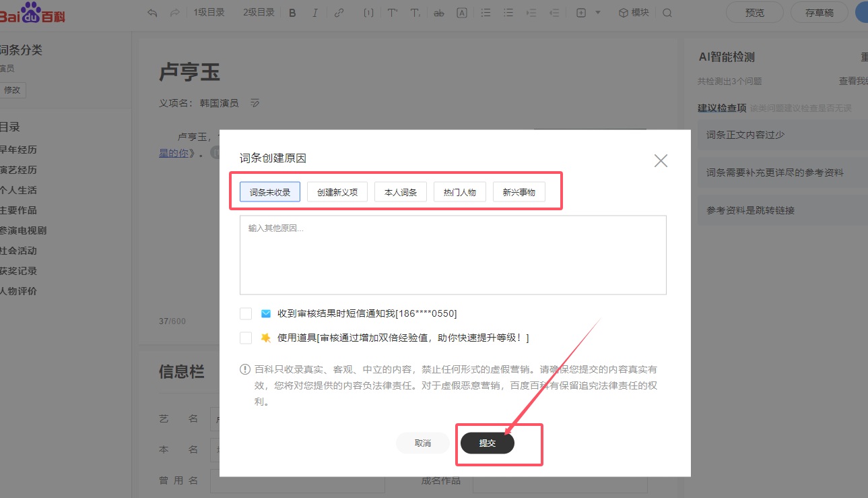Edit the 义项名 with the pencil icon

[x=255, y=103]
